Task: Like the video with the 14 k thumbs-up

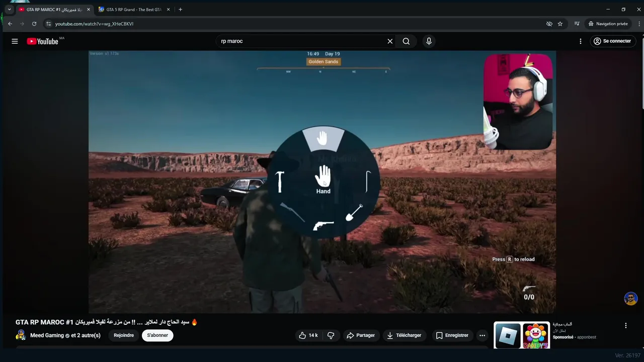Action: (x=308, y=335)
